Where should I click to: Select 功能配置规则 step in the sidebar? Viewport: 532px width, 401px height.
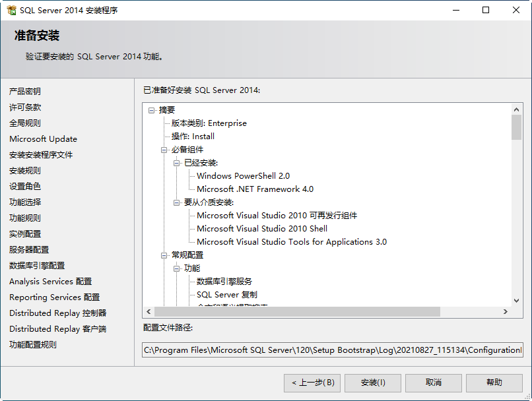32,345
